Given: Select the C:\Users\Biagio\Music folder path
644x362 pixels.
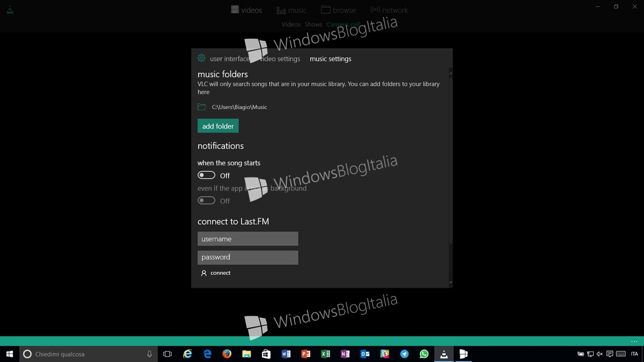Looking at the screenshot, I should click(239, 107).
